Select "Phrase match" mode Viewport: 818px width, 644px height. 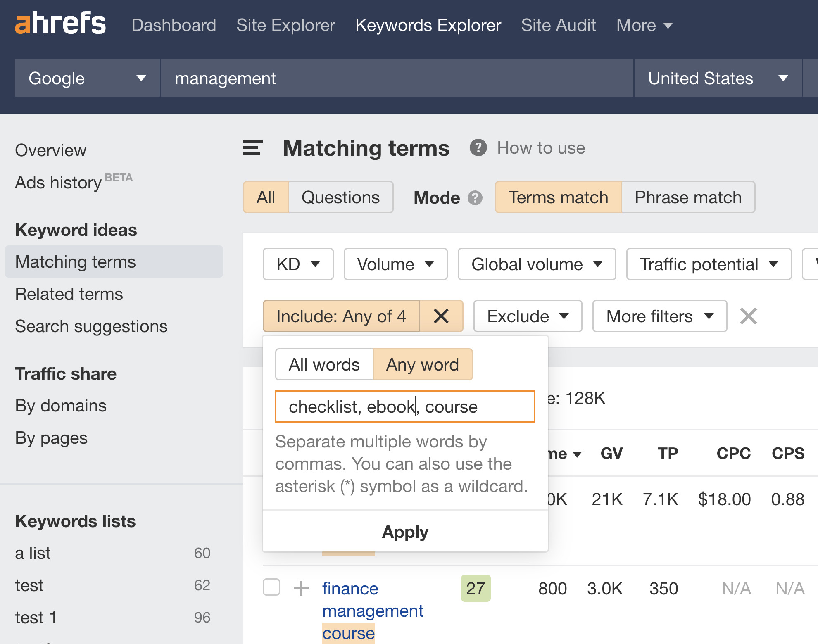click(x=688, y=197)
